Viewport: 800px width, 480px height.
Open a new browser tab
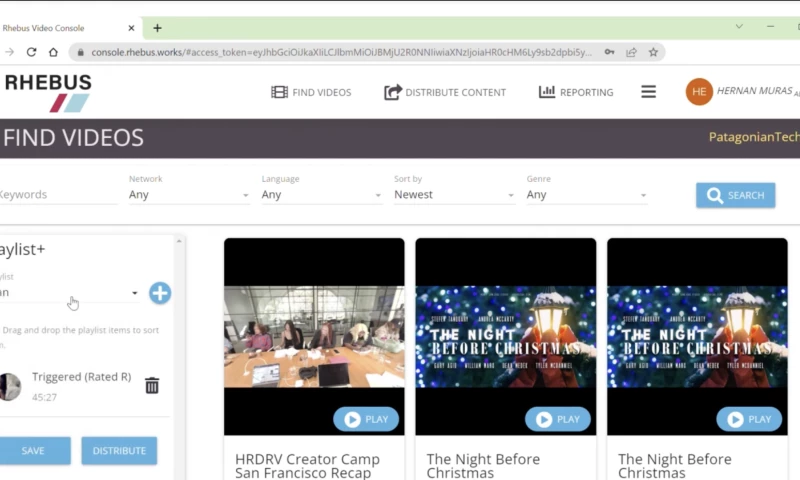(157, 28)
